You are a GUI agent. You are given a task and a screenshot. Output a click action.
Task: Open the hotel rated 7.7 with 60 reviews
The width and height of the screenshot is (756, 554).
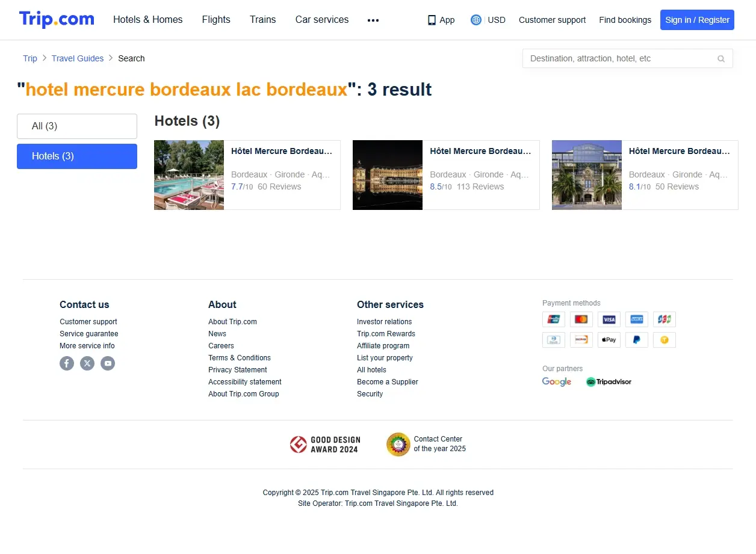click(247, 175)
